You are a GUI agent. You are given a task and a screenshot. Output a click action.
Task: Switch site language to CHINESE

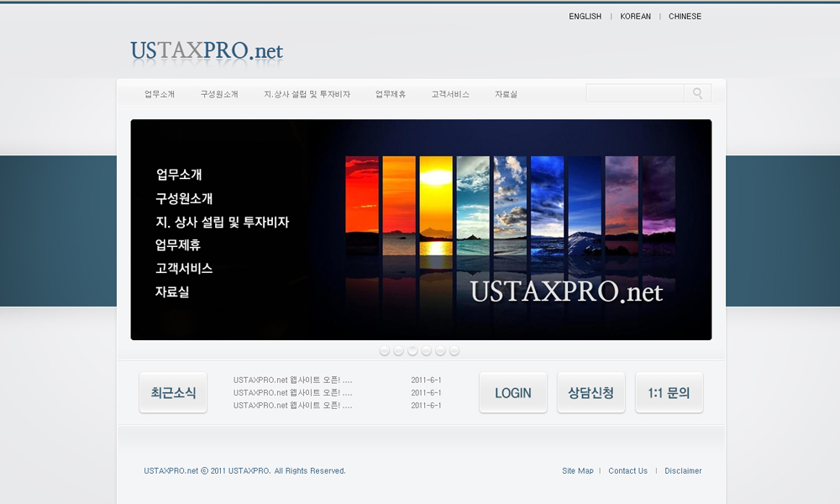685,16
